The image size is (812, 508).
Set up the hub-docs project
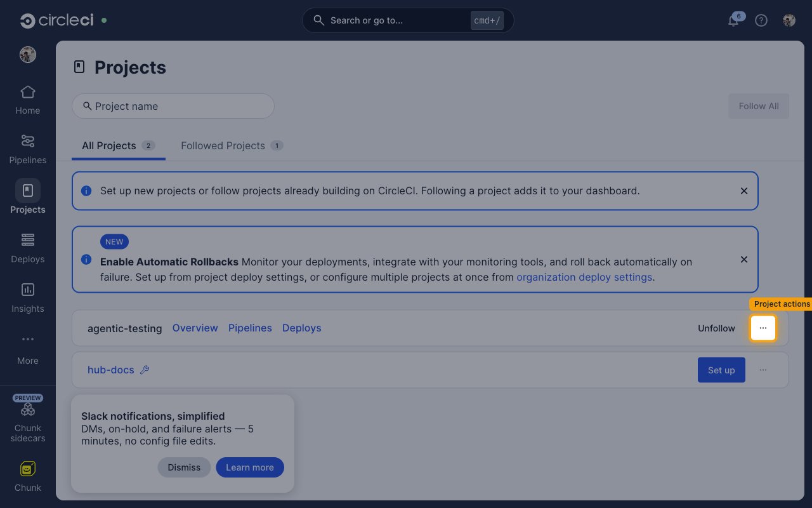pyautogui.click(x=721, y=370)
